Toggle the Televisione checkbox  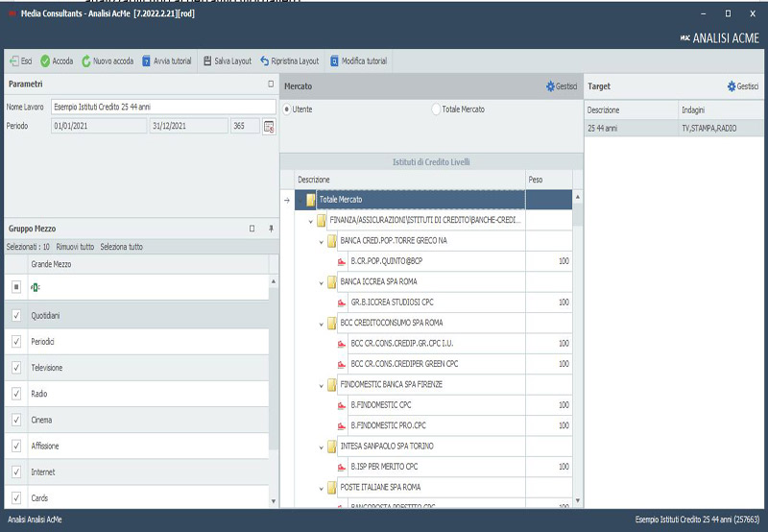(16, 368)
